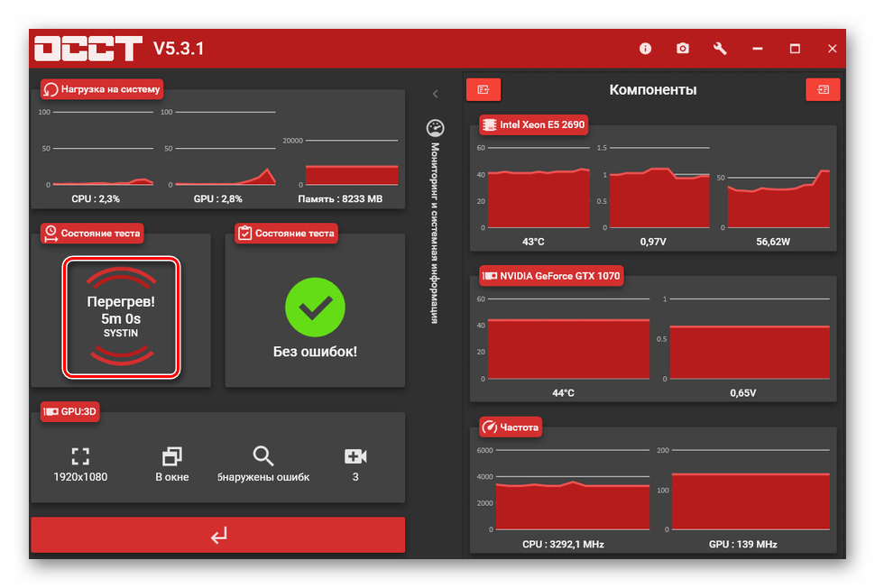Image resolution: width=875 pixels, height=588 pixels.
Task: Click left Состояние теста label with clock icon
Action: (92, 234)
